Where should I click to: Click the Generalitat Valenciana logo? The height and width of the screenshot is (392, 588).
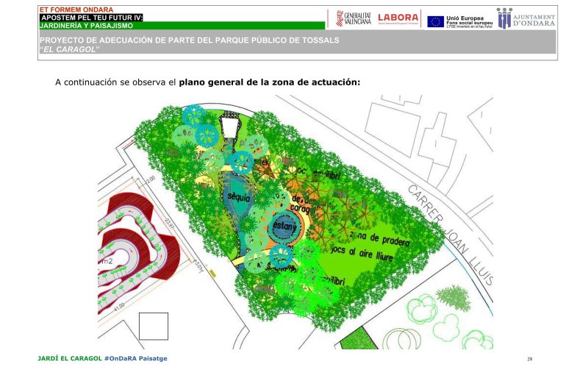(354, 18)
